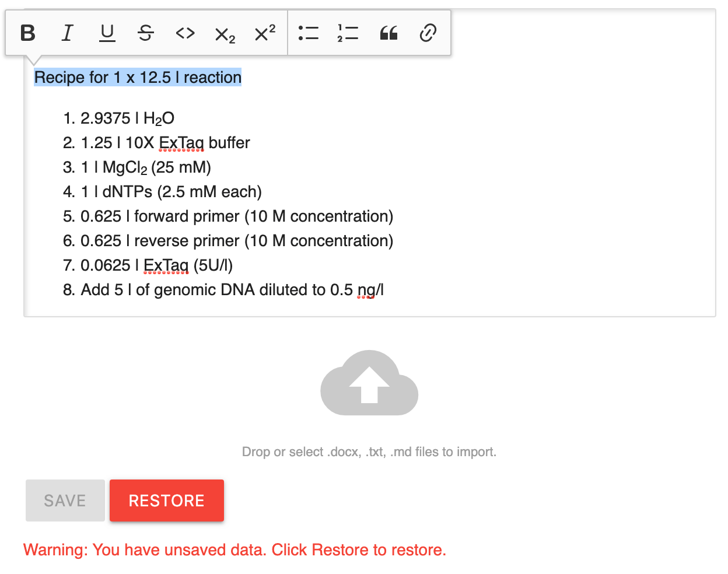
Task: Click the highlighted recipe heading text
Action: coord(137,77)
